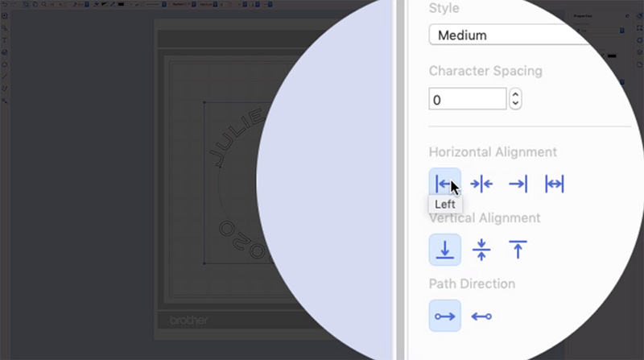Choose Middle vertical alignment icon
This screenshot has height=360, width=644.
click(x=481, y=250)
